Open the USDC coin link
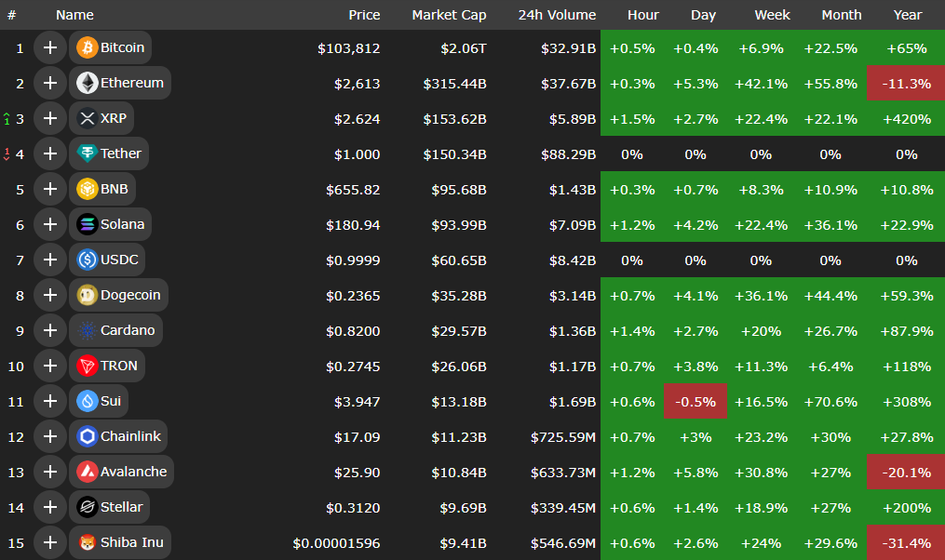 pos(107,260)
